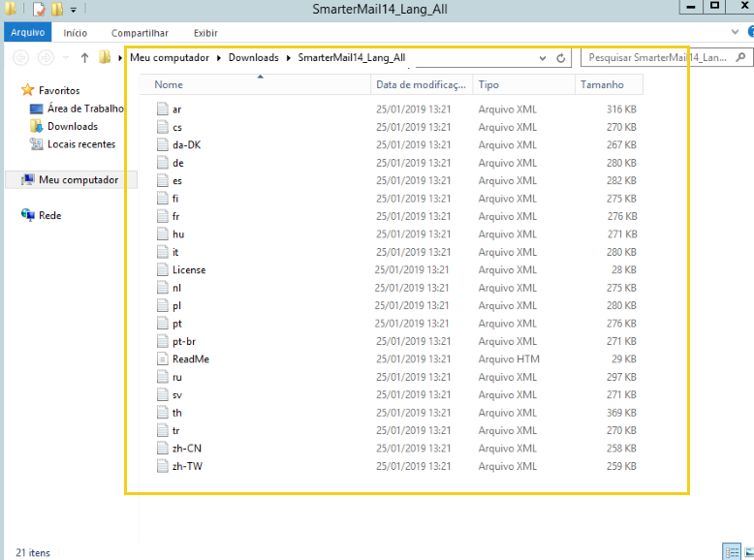Image resolution: width=754 pixels, height=560 pixels.
Task: Click new folder quick access icon
Action: point(57,9)
